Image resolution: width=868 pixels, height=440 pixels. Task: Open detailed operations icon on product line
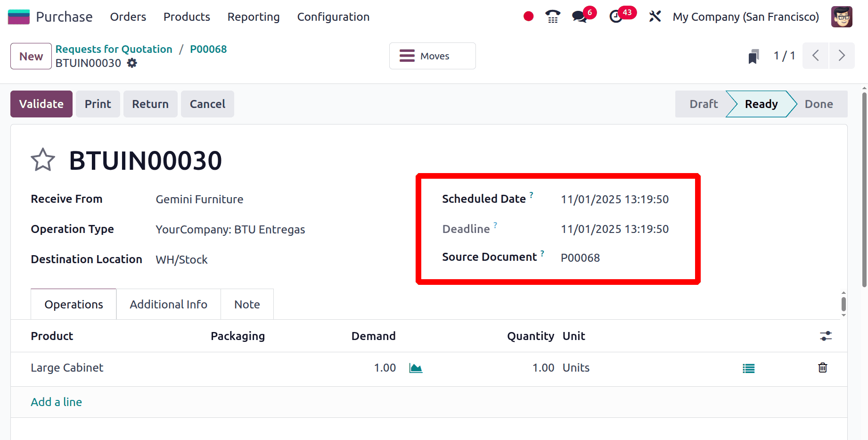[749, 368]
